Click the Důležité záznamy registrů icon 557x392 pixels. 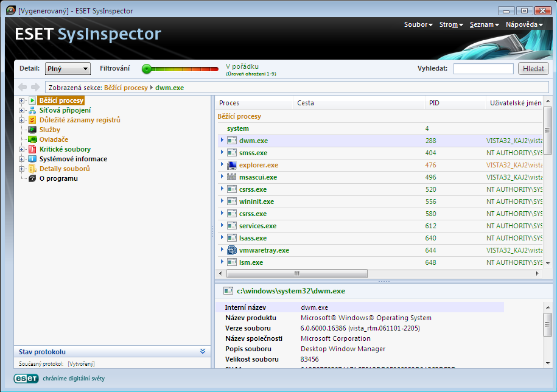pyautogui.click(x=32, y=120)
